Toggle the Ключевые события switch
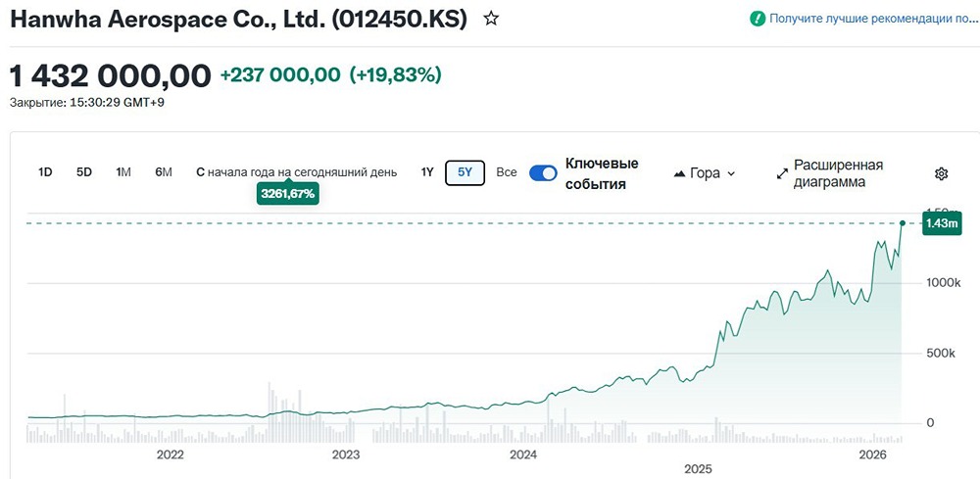The image size is (980, 479). point(543,173)
